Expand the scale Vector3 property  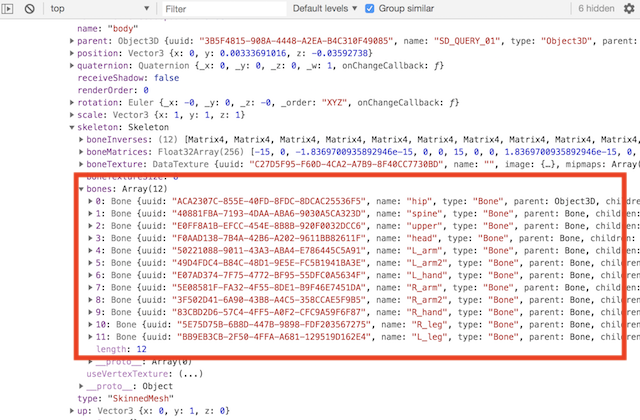(72, 115)
